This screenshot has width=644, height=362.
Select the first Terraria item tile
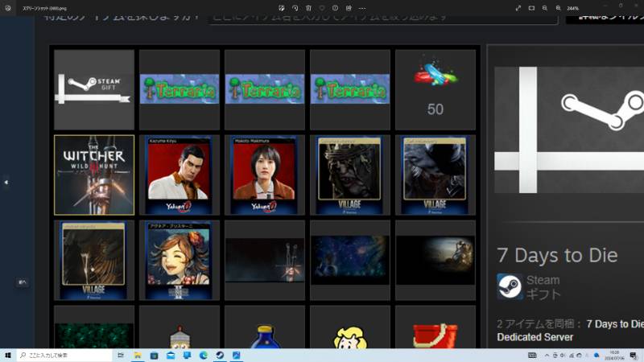(x=180, y=89)
